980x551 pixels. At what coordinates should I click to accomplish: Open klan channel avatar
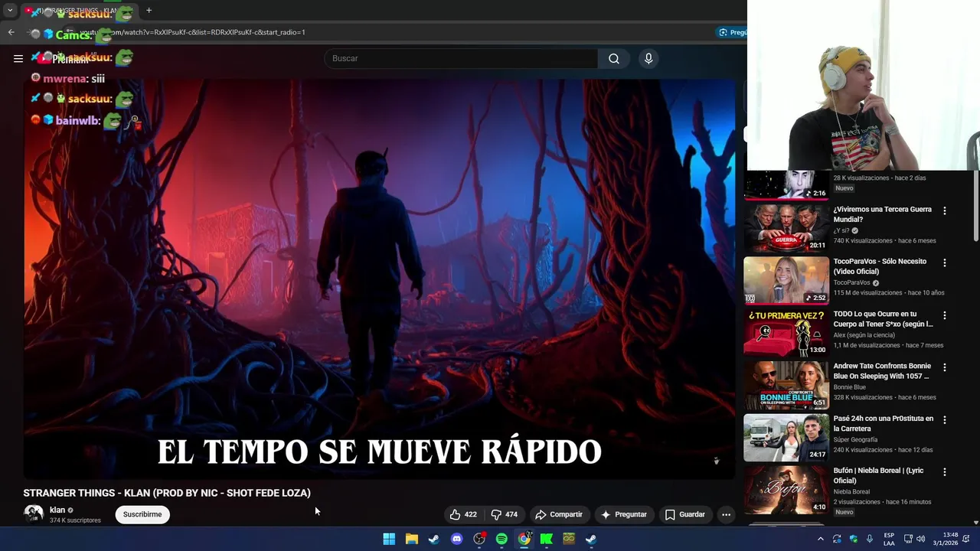click(x=34, y=514)
